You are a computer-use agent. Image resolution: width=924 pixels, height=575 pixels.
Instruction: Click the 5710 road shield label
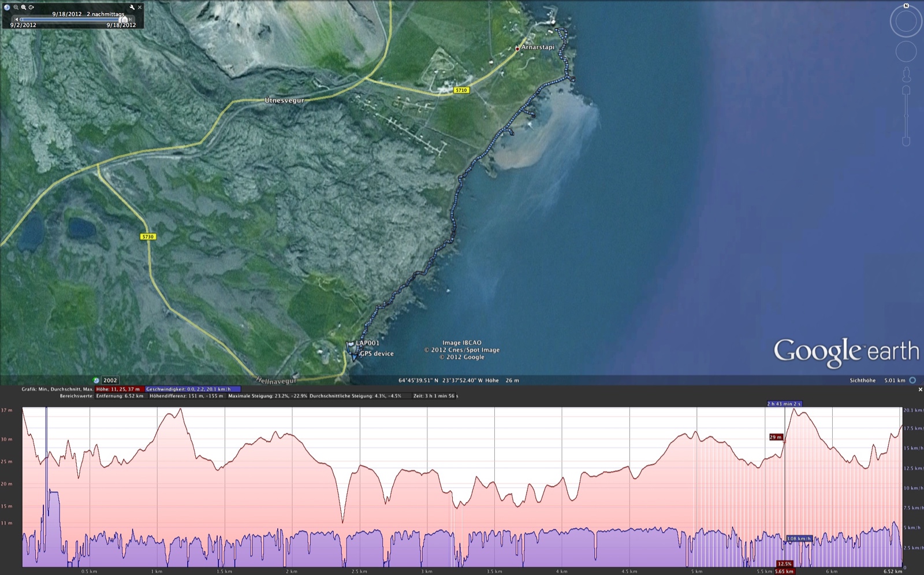coord(460,90)
